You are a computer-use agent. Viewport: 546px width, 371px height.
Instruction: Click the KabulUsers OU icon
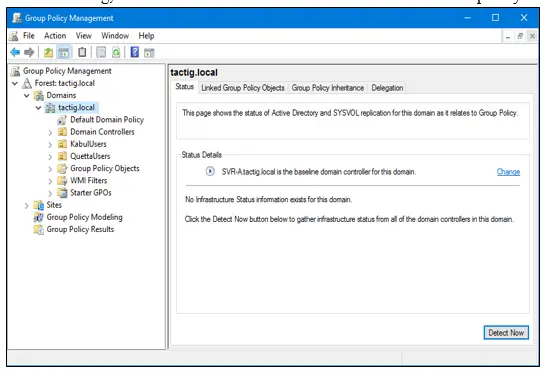click(x=62, y=144)
